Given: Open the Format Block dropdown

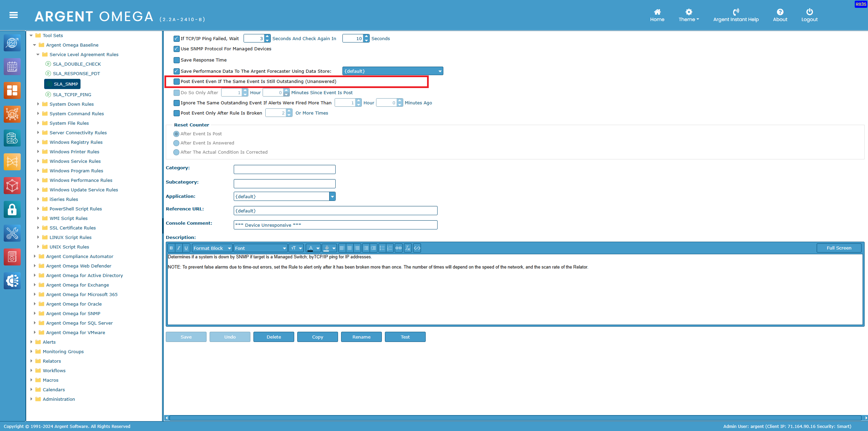Looking at the screenshot, I should 212,248.
